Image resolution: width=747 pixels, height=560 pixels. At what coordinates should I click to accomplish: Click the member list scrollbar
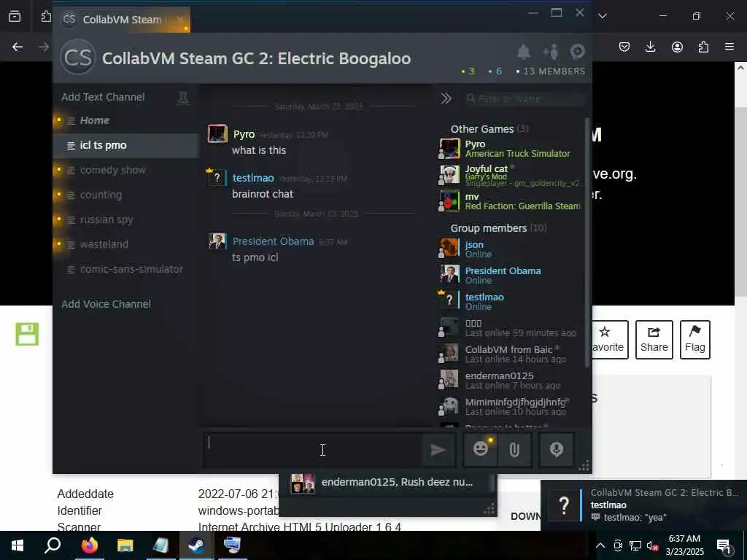point(587,243)
